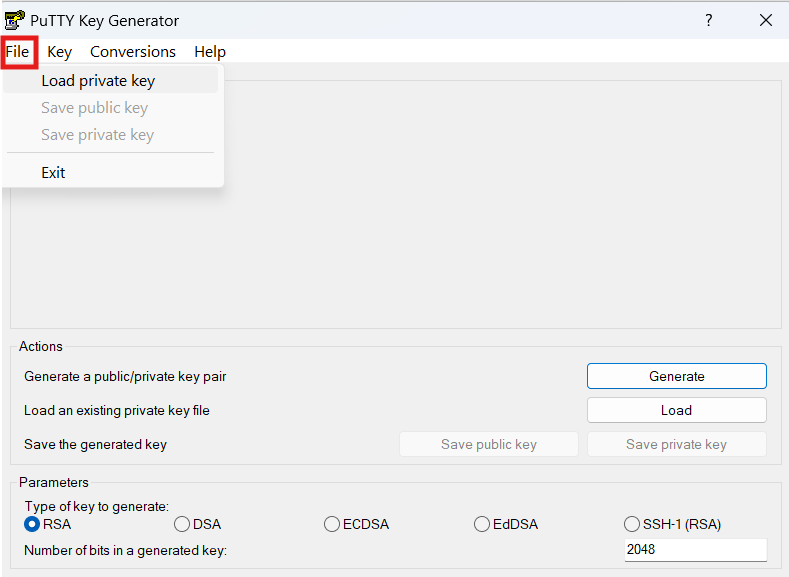This screenshot has height=577, width=789.
Task: Click the Actions group heading
Action: [x=41, y=346]
